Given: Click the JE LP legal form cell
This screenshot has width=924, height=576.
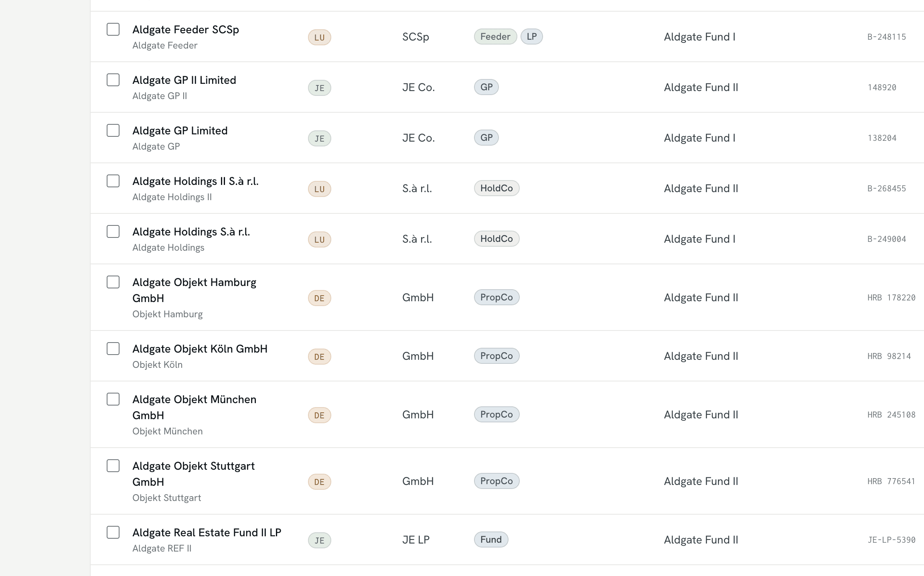Looking at the screenshot, I should [x=416, y=540].
